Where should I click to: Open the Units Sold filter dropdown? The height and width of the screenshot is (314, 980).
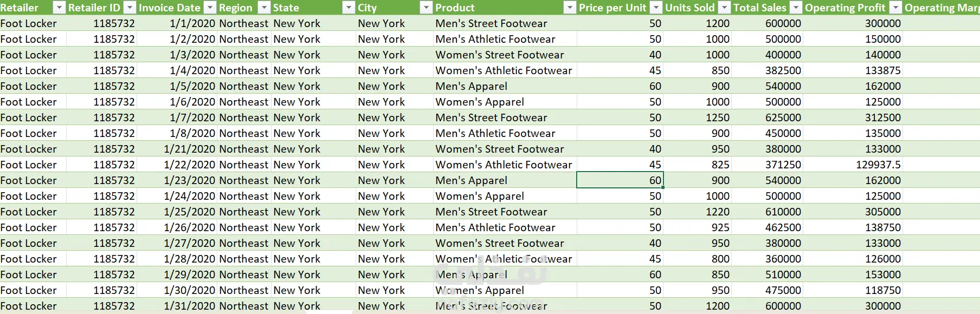click(x=724, y=8)
